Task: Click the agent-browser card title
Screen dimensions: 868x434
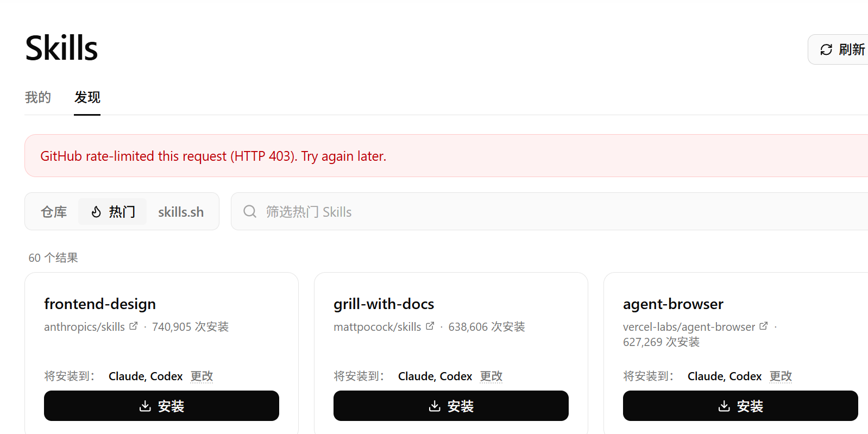Action: tap(673, 304)
